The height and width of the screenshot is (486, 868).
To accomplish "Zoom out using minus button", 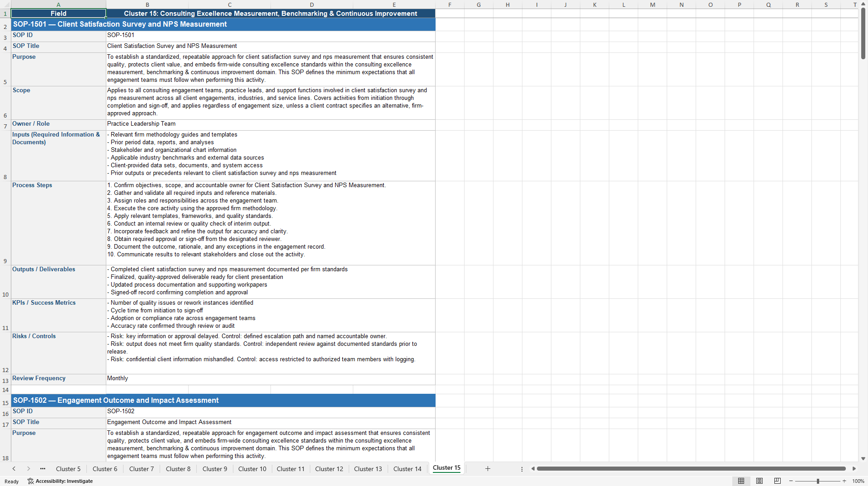I will pyautogui.click(x=791, y=481).
